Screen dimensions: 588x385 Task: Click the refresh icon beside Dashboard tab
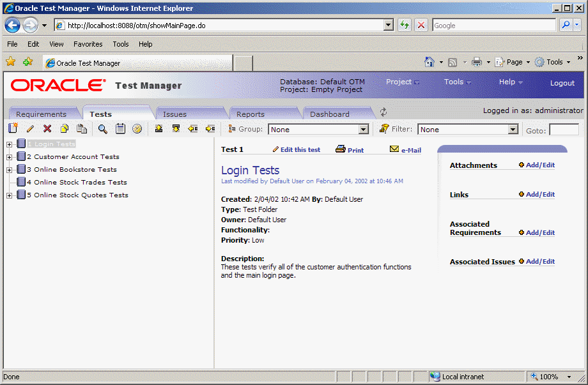(x=383, y=112)
